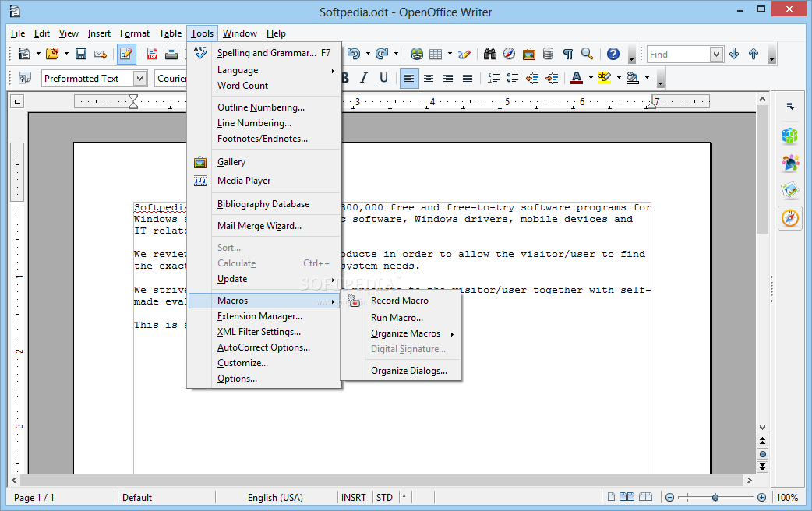Click Decrease Indent icon
Image resolution: width=812 pixels, height=511 pixels.
click(x=532, y=78)
